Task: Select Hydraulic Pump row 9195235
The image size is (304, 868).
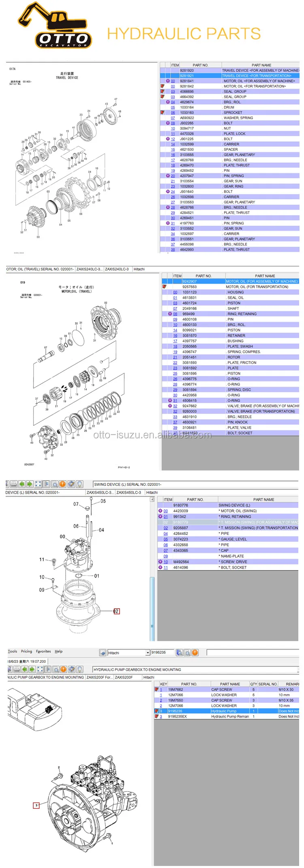Action: tap(223, 711)
